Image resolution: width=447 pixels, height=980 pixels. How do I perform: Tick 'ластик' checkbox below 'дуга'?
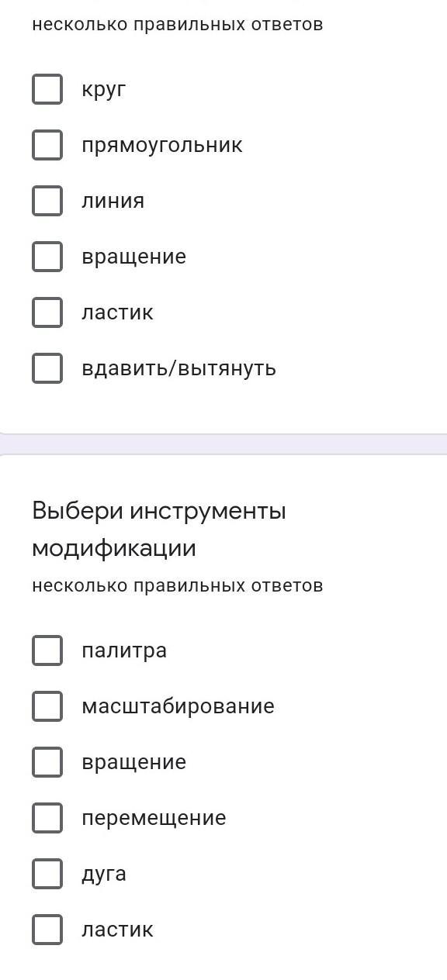coord(47,930)
